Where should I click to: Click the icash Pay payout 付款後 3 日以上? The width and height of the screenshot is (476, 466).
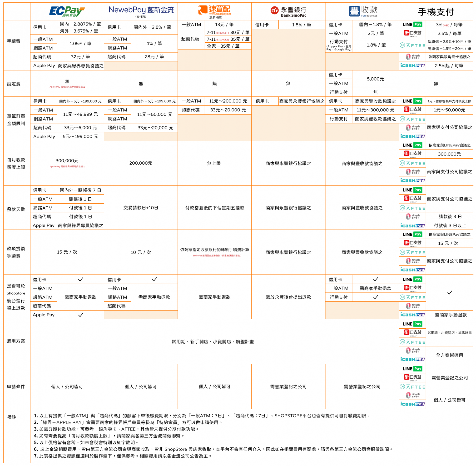450,225
